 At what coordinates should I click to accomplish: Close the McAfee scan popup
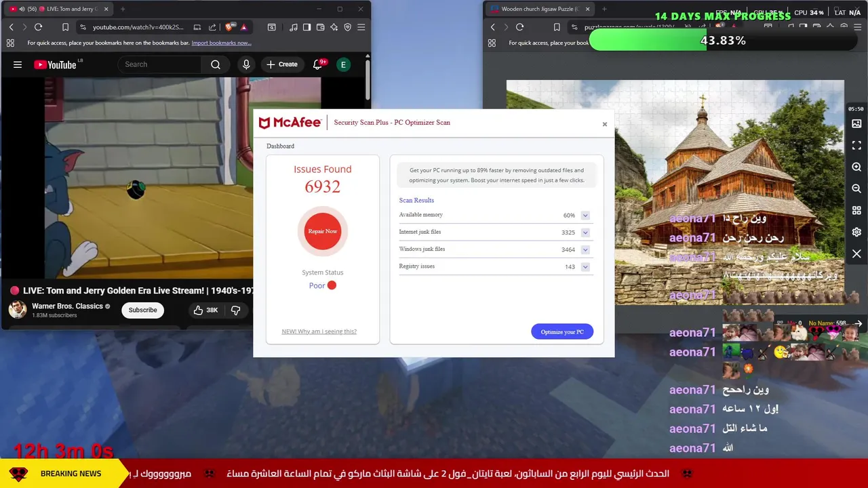(605, 124)
